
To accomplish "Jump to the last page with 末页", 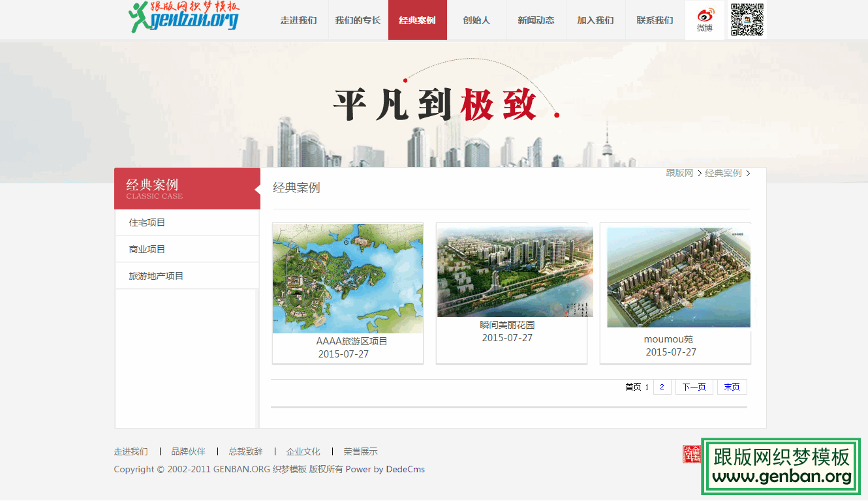I will click(x=732, y=387).
